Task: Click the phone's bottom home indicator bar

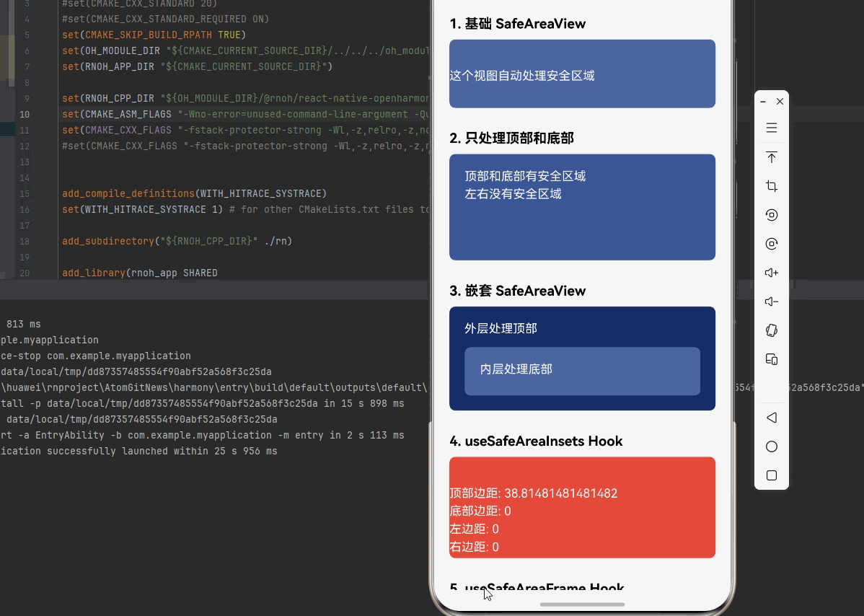Action: coord(582,604)
